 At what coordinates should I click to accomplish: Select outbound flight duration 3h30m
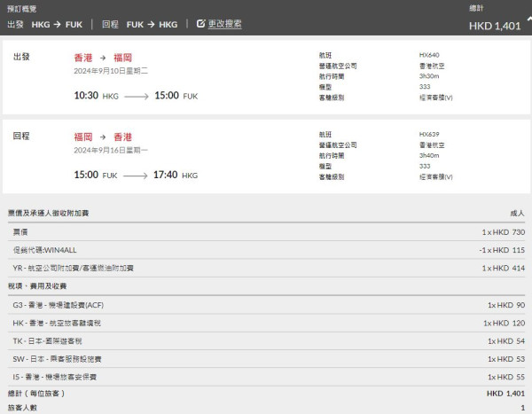point(429,76)
